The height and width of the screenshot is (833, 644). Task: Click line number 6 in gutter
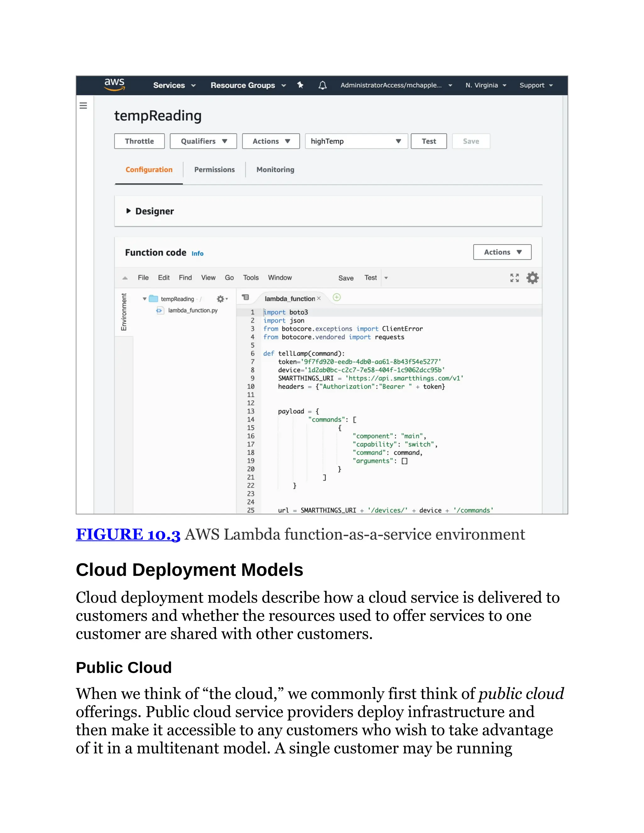[252, 354]
